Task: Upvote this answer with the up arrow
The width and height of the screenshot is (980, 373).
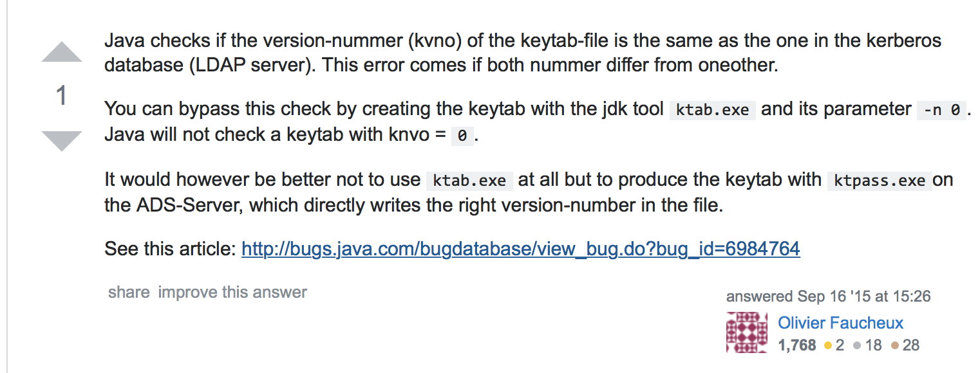Action: pyautogui.click(x=62, y=51)
